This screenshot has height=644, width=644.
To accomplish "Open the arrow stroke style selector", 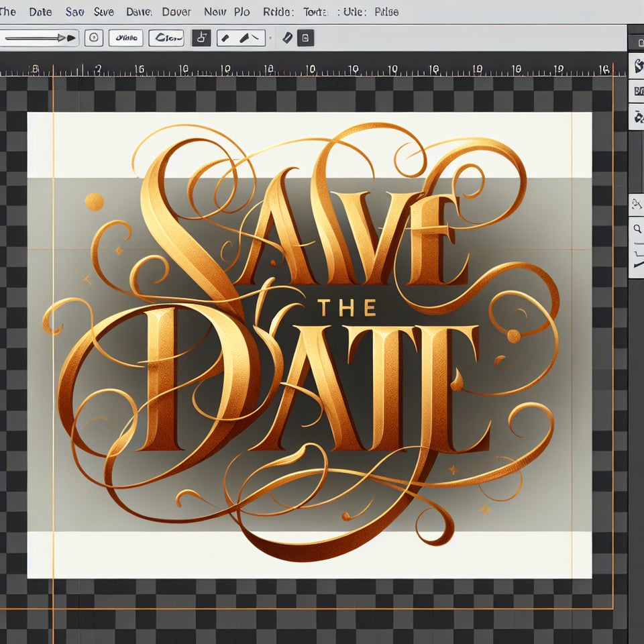I will point(40,38).
